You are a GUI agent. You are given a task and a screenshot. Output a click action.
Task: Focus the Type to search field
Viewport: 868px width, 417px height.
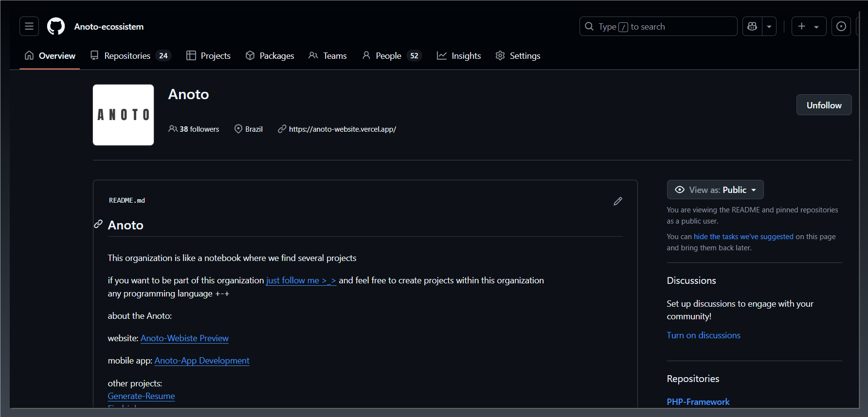point(658,26)
